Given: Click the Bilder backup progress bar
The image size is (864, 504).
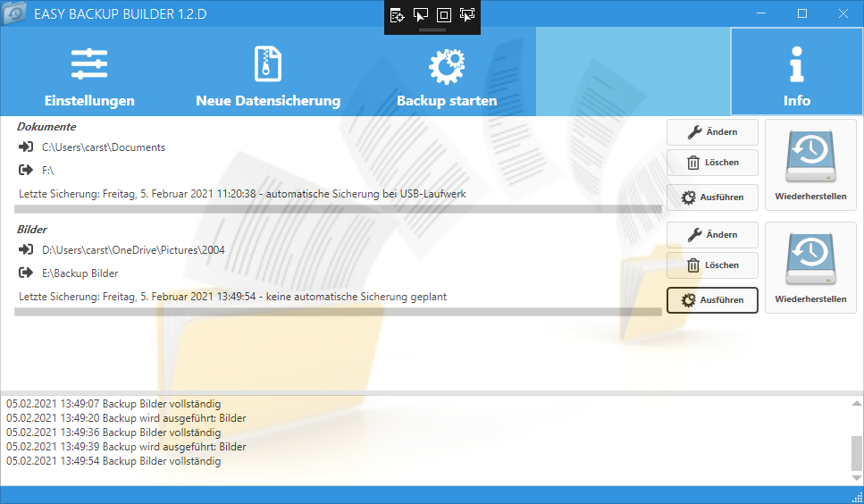Looking at the screenshot, I should pos(338,312).
